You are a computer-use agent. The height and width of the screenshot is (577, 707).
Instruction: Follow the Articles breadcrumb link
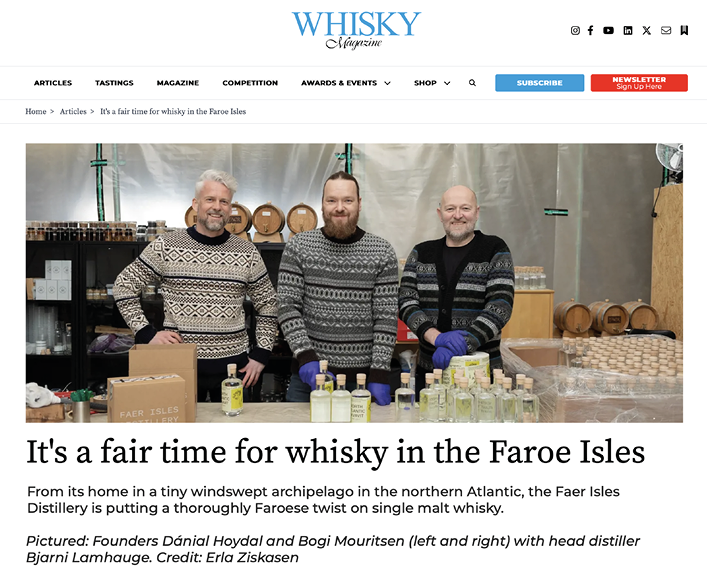pyautogui.click(x=73, y=111)
